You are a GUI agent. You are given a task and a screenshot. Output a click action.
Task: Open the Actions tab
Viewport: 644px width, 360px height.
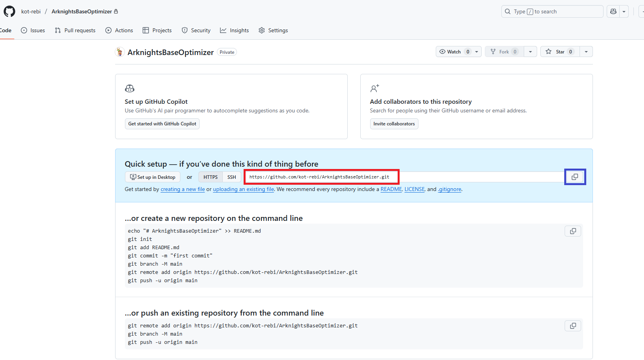click(x=119, y=30)
